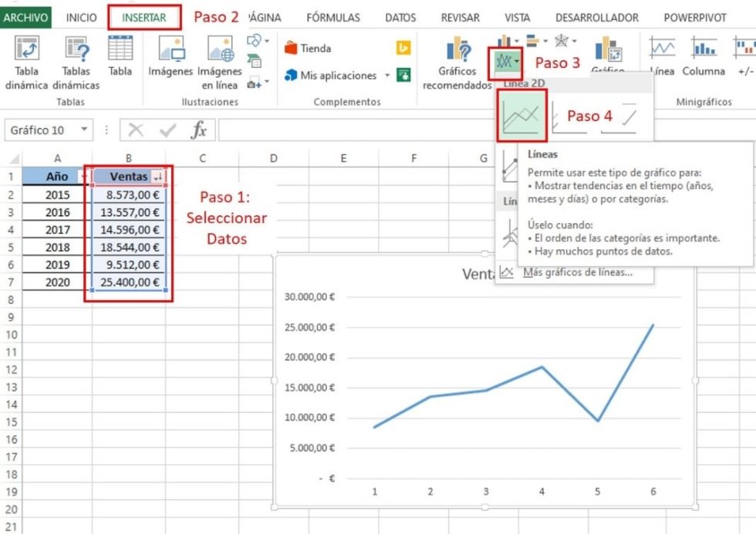Click Más gráficos de líneas
756x534 pixels.
point(578,272)
